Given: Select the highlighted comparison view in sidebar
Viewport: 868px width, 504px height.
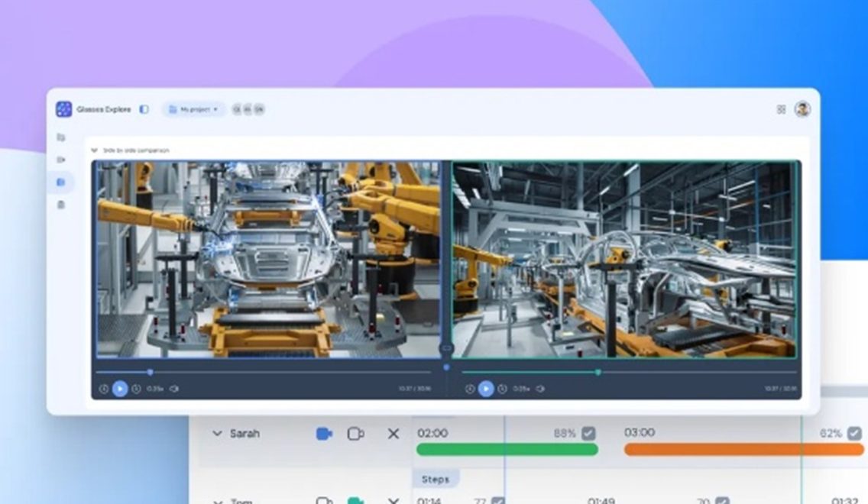Looking at the screenshot, I should pyautogui.click(x=61, y=182).
